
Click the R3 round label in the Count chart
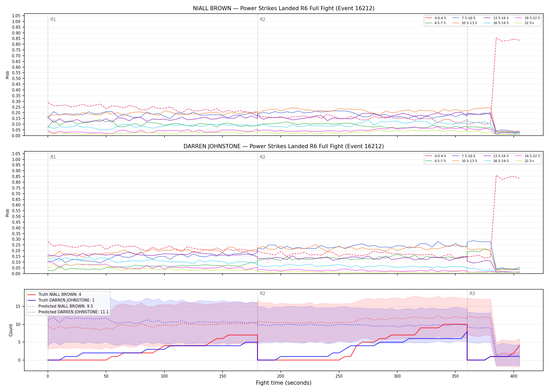pos(472,293)
